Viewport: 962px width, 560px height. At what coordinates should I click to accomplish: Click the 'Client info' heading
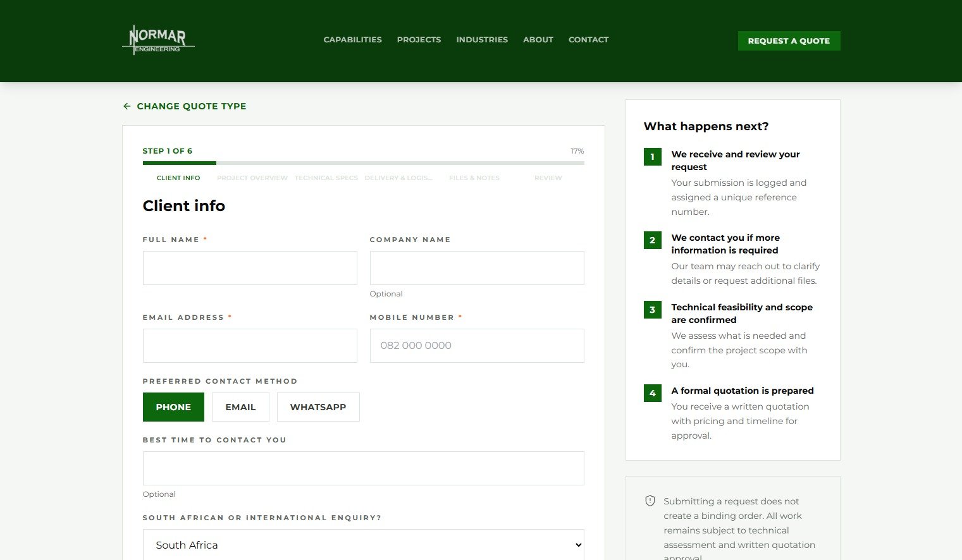(184, 206)
